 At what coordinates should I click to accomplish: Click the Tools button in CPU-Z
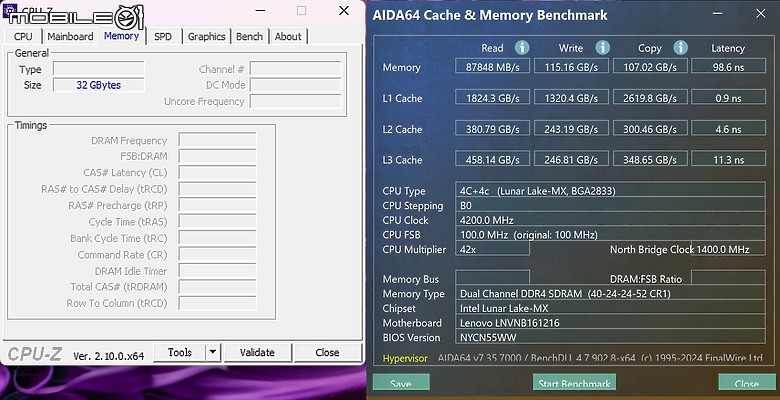[x=180, y=352]
